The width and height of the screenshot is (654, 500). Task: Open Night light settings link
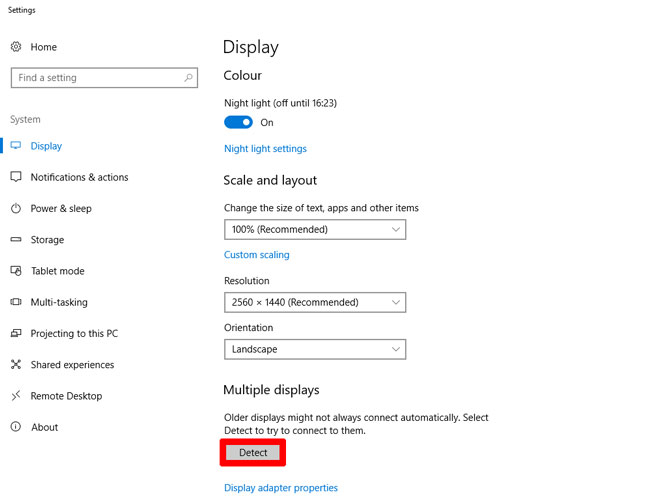265,148
